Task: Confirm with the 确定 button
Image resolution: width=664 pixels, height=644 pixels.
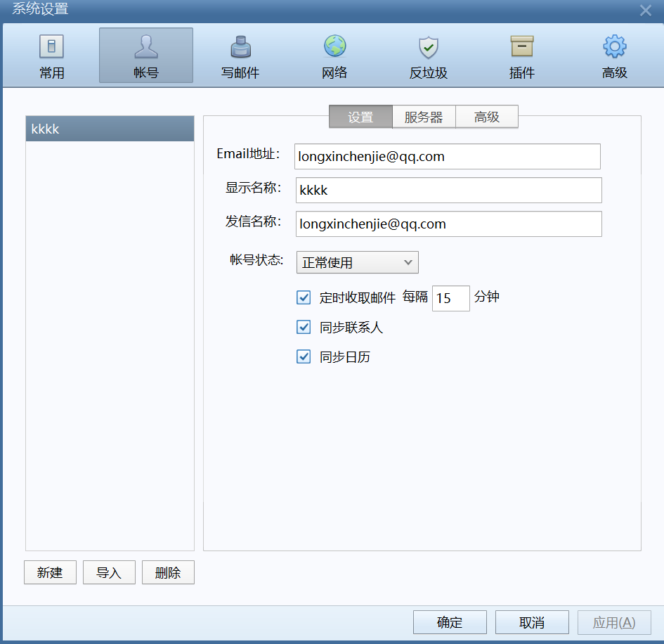Action: coord(450,622)
